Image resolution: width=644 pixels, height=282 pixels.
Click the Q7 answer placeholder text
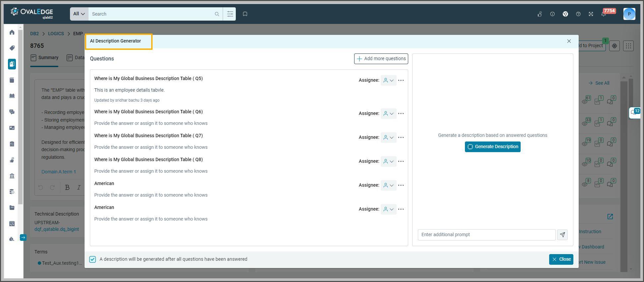click(x=151, y=147)
